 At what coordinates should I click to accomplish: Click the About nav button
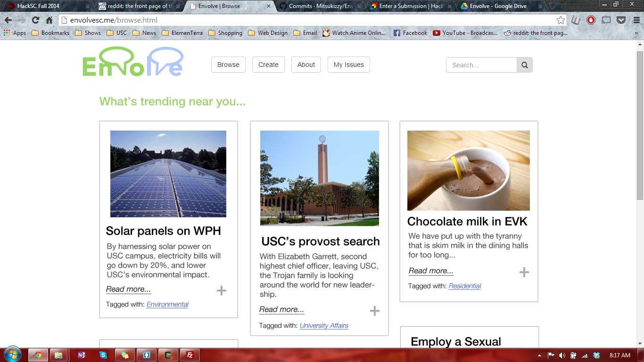point(306,65)
